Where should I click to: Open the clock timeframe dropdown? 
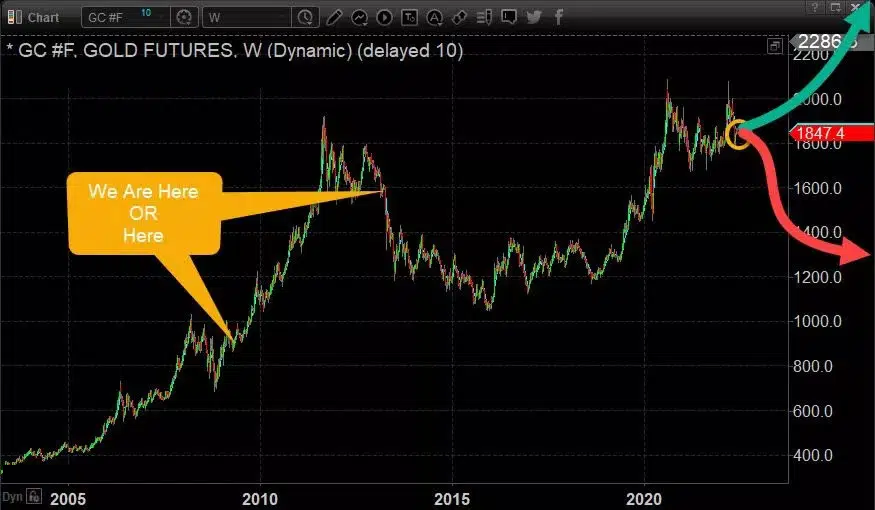tap(305, 17)
